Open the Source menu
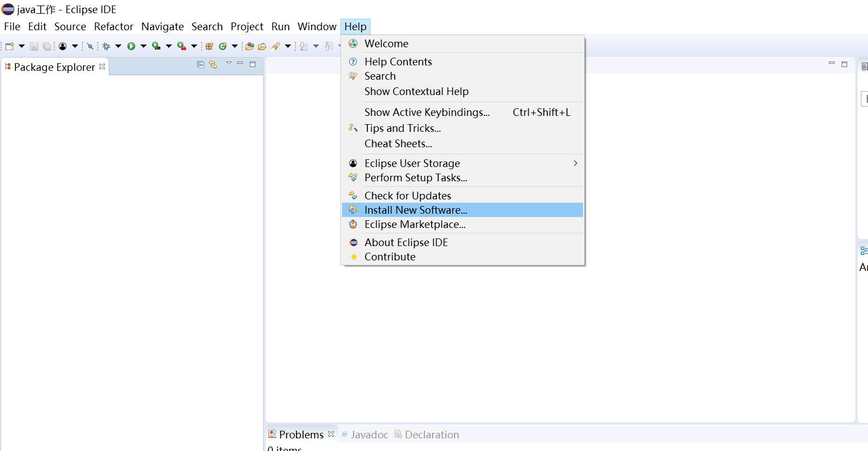 point(70,26)
